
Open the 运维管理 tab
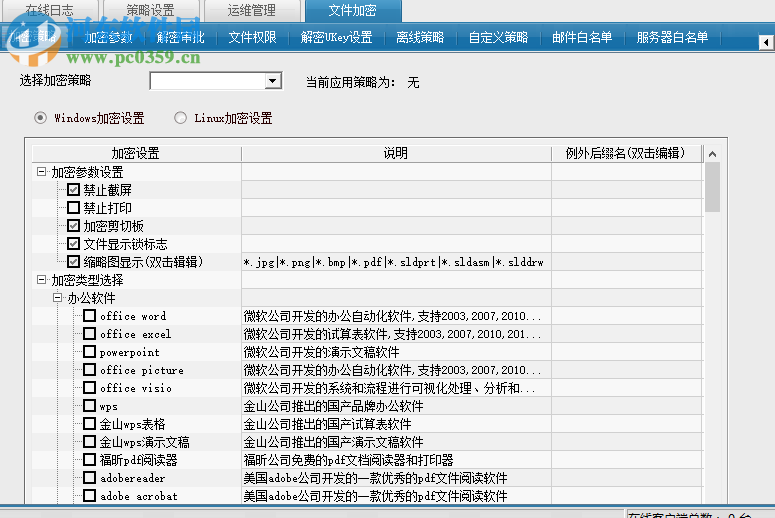click(252, 10)
